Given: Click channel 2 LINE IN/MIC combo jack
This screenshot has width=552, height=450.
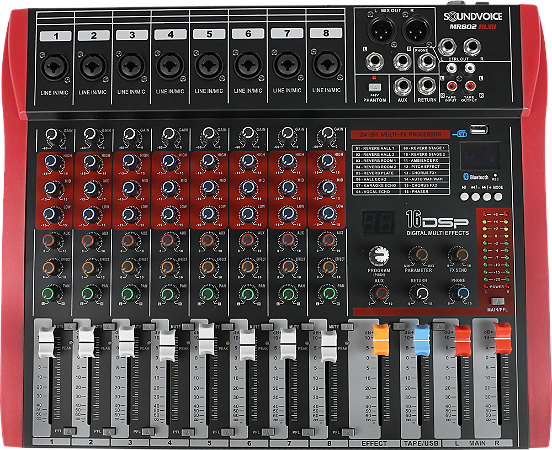Looking at the screenshot, I should click(x=93, y=67).
